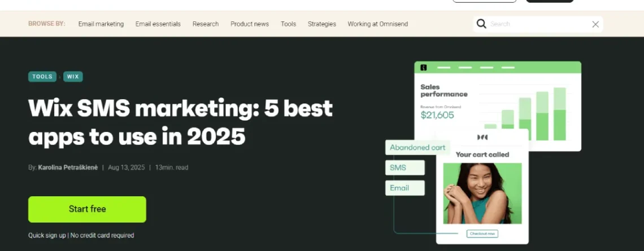
Task: Open the Strategies category
Action: [x=322, y=24]
